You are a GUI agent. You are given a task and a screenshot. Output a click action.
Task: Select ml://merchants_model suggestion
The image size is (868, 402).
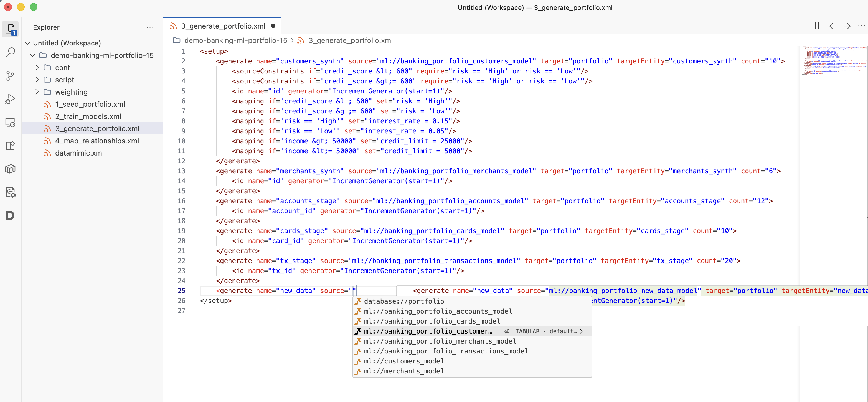(x=472, y=371)
